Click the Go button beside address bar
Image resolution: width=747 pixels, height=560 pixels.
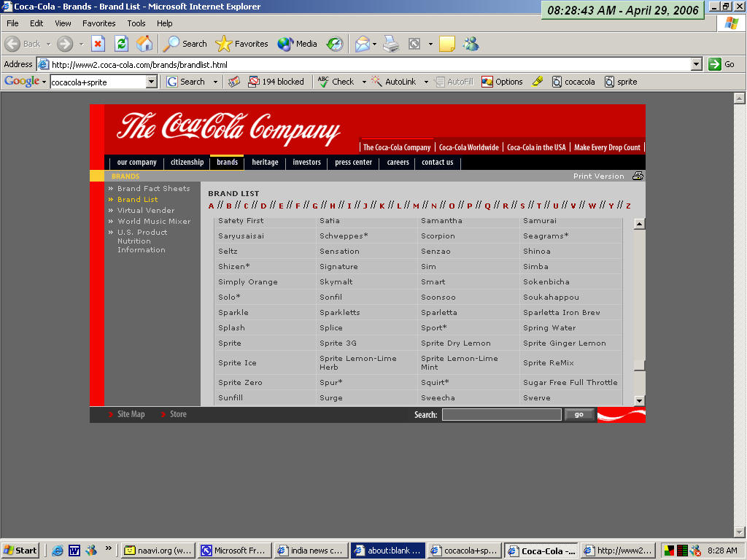(721, 64)
